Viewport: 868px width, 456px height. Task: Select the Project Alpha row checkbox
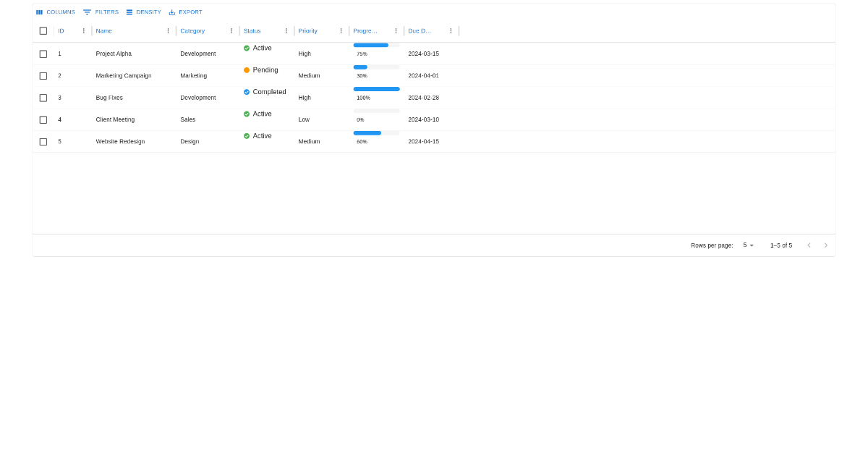(43, 54)
